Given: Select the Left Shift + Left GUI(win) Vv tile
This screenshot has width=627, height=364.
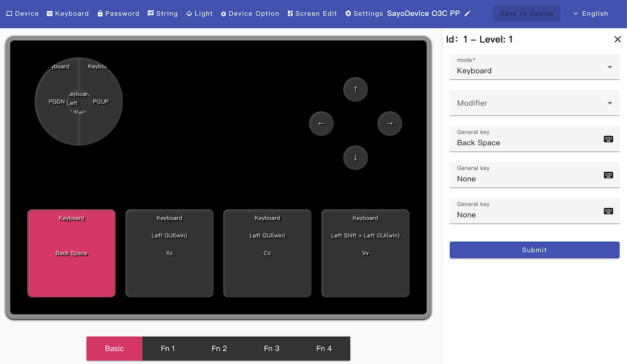Looking at the screenshot, I should click(x=365, y=253).
